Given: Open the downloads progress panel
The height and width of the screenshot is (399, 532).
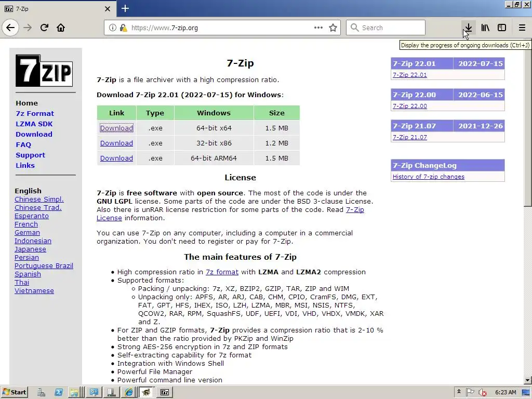Looking at the screenshot, I should (469, 28).
